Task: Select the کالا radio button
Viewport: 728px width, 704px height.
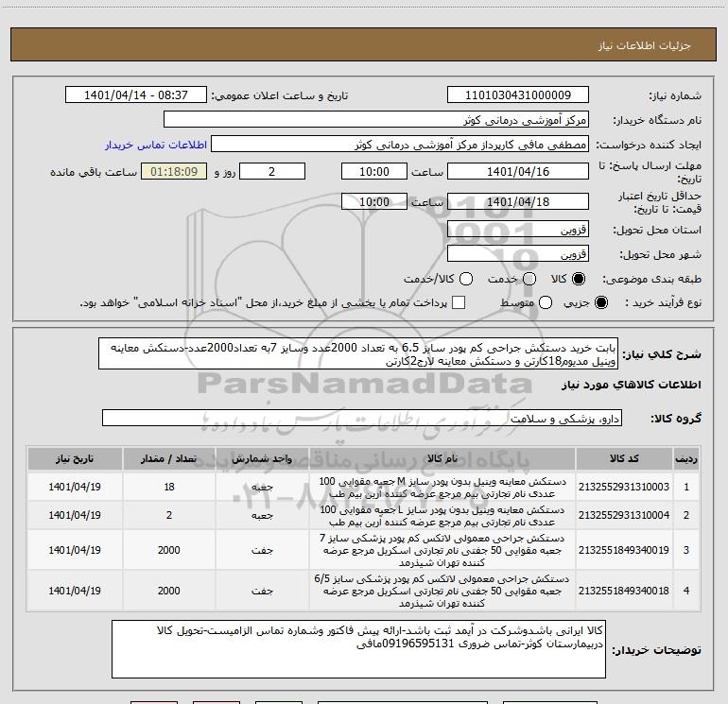Action: coord(579,279)
